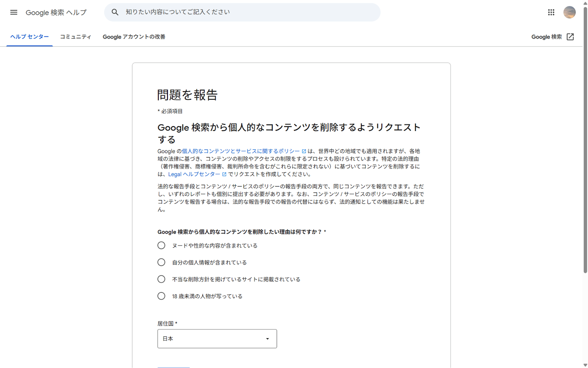Viewport: 588px width, 368px height.
Task: Select ヌードや性的な内容が含まれている option
Action: pyautogui.click(x=161, y=245)
